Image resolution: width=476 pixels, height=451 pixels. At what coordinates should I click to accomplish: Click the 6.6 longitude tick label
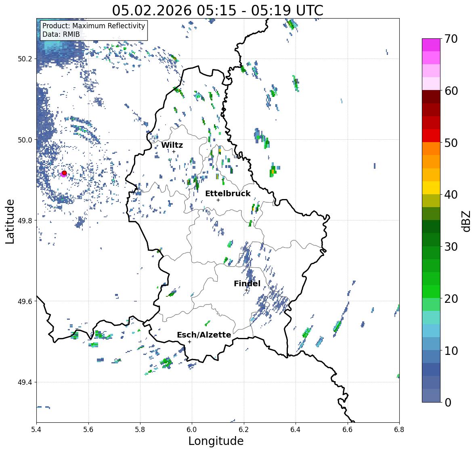348,429
